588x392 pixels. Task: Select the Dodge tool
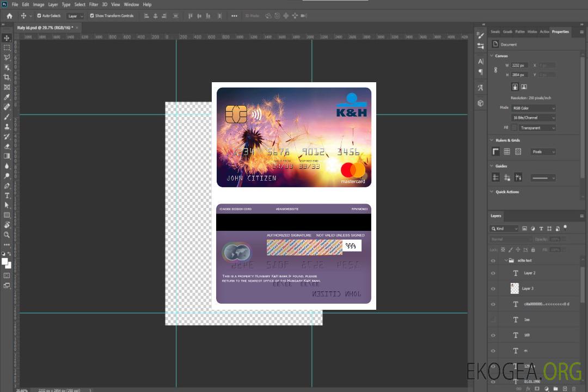pyautogui.click(x=7, y=176)
